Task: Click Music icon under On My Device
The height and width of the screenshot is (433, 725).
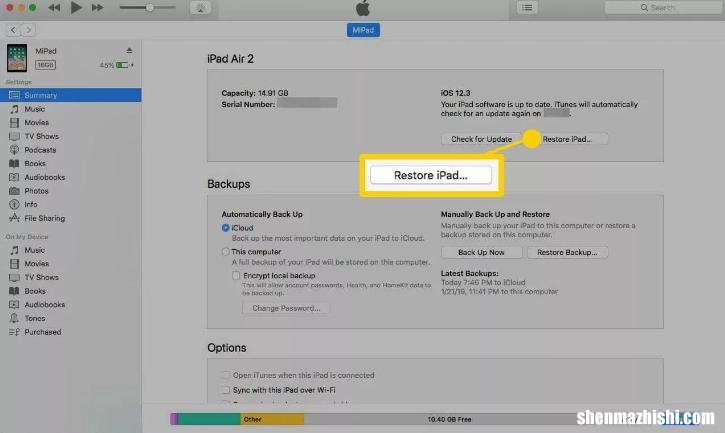Action: (x=14, y=250)
